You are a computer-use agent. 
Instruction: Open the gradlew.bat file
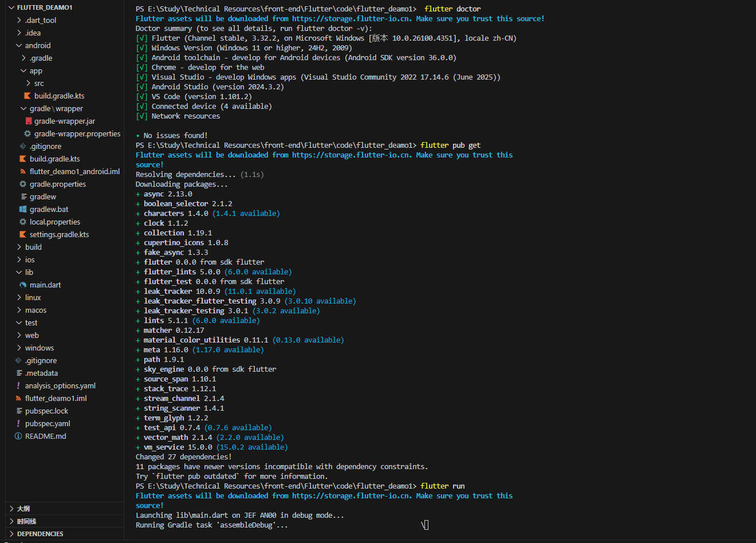coord(49,209)
